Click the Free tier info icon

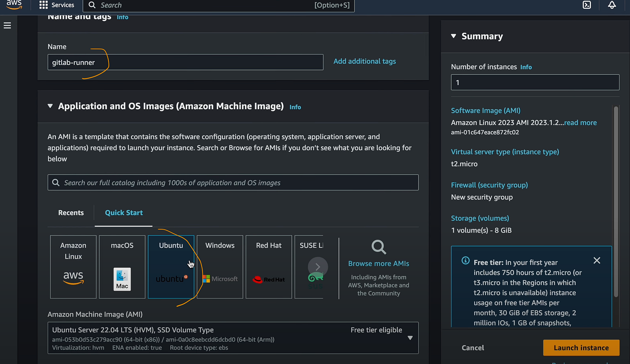click(466, 261)
